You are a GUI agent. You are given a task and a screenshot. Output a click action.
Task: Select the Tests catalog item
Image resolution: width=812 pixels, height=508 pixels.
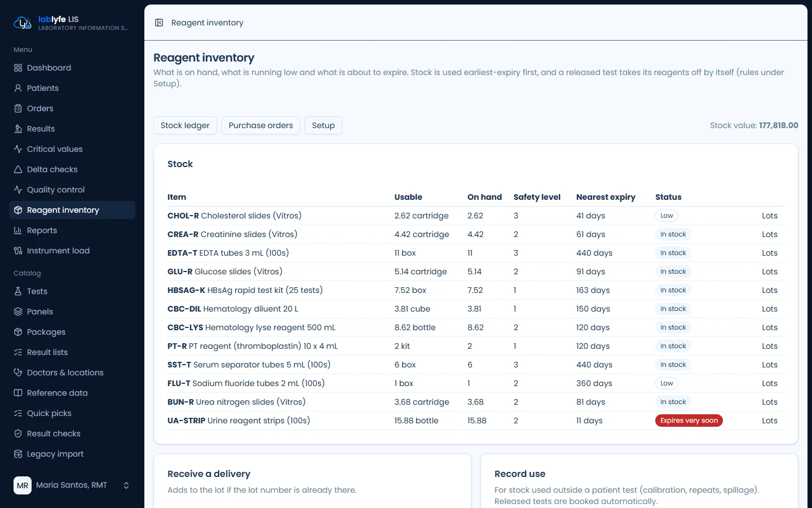click(x=72, y=291)
